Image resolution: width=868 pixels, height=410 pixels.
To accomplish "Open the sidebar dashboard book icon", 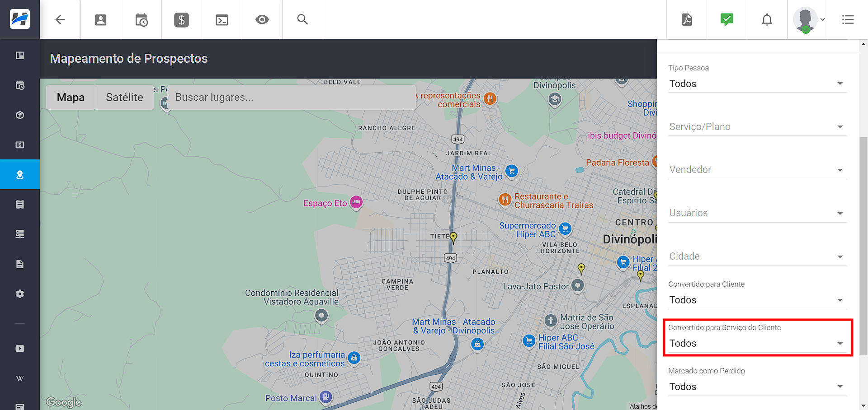I will (20, 56).
